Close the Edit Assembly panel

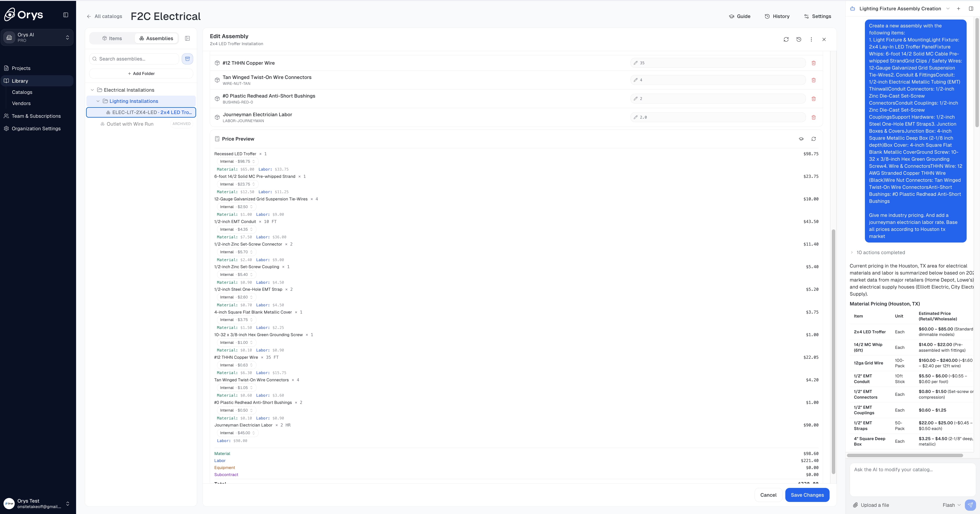(824, 39)
